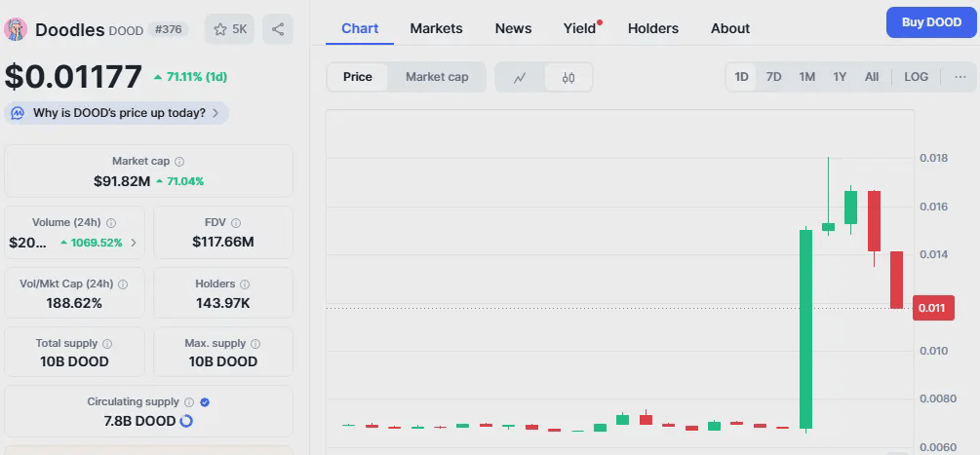This screenshot has width=980, height=455.
Task: Toggle chart to Market cap view
Action: click(436, 77)
